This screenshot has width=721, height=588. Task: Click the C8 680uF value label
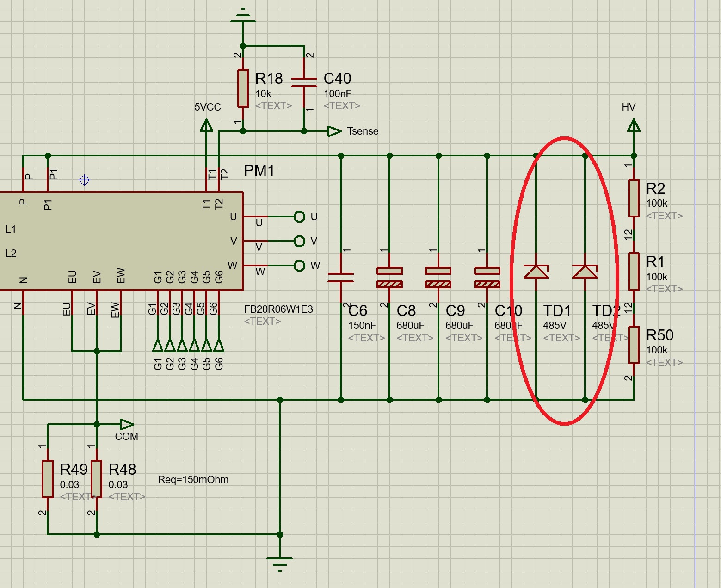click(410, 325)
